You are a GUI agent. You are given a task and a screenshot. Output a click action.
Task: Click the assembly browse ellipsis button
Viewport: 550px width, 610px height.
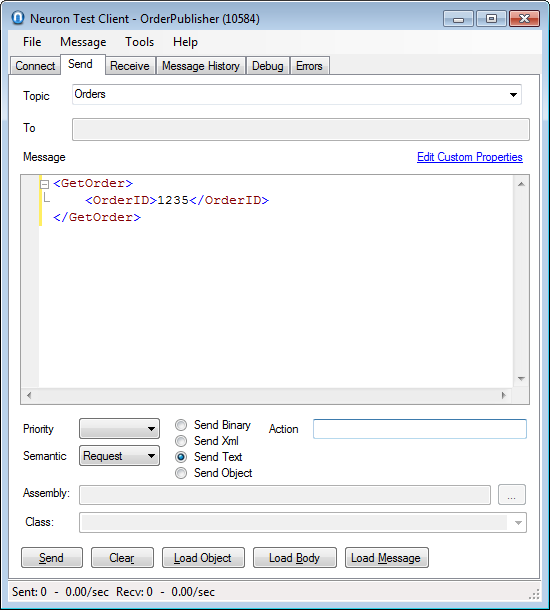click(x=511, y=494)
